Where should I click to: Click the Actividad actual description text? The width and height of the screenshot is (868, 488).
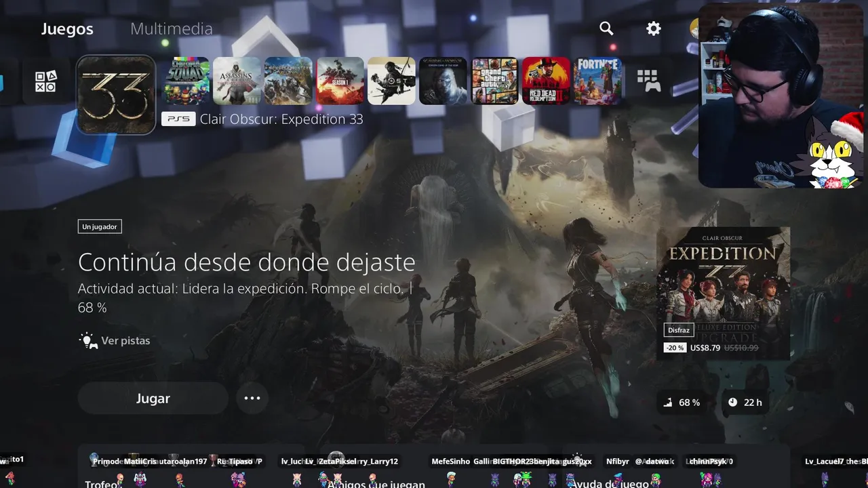(245, 298)
